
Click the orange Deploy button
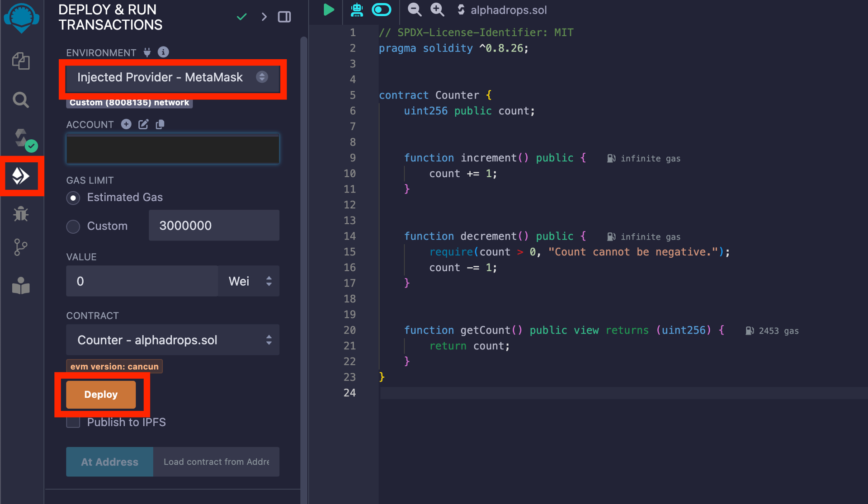(101, 395)
